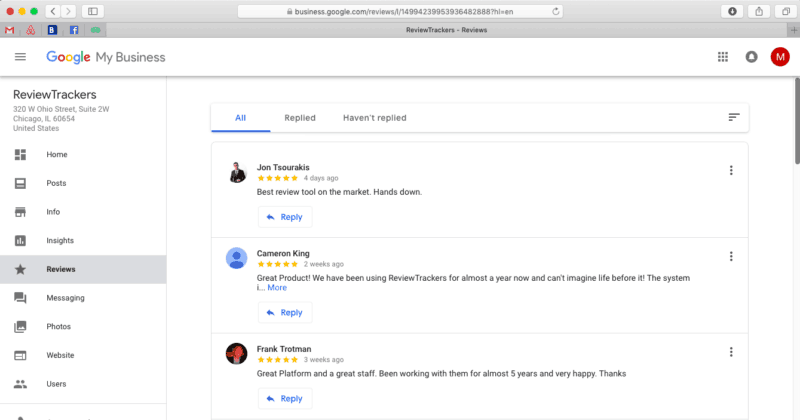Click the Insights bar chart icon
The height and width of the screenshot is (420, 800).
20,240
